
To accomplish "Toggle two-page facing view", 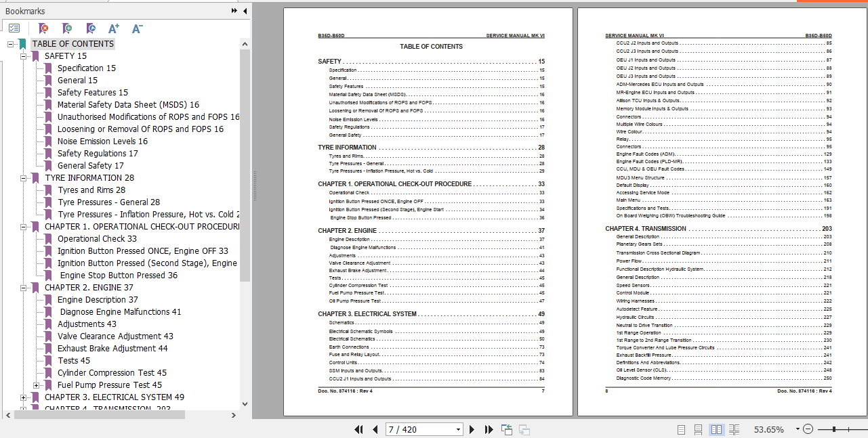I will pyautogui.click(x=716, y=429).
